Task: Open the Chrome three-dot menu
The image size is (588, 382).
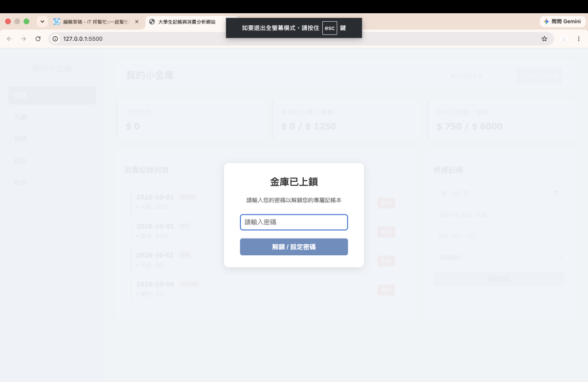Action: (x=579, y=38)
